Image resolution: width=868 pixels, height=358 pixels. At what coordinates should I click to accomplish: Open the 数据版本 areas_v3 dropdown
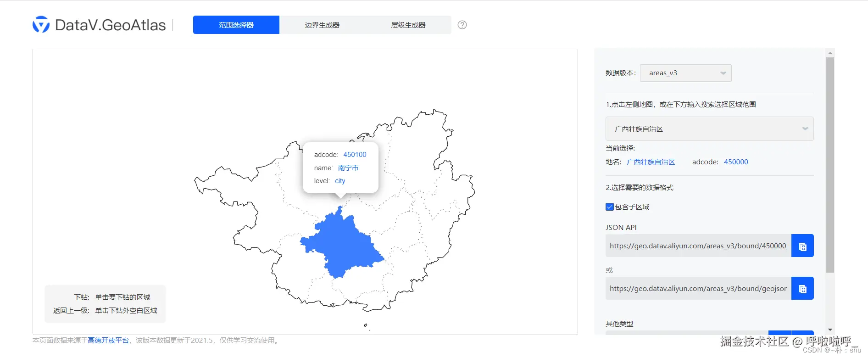685,73
